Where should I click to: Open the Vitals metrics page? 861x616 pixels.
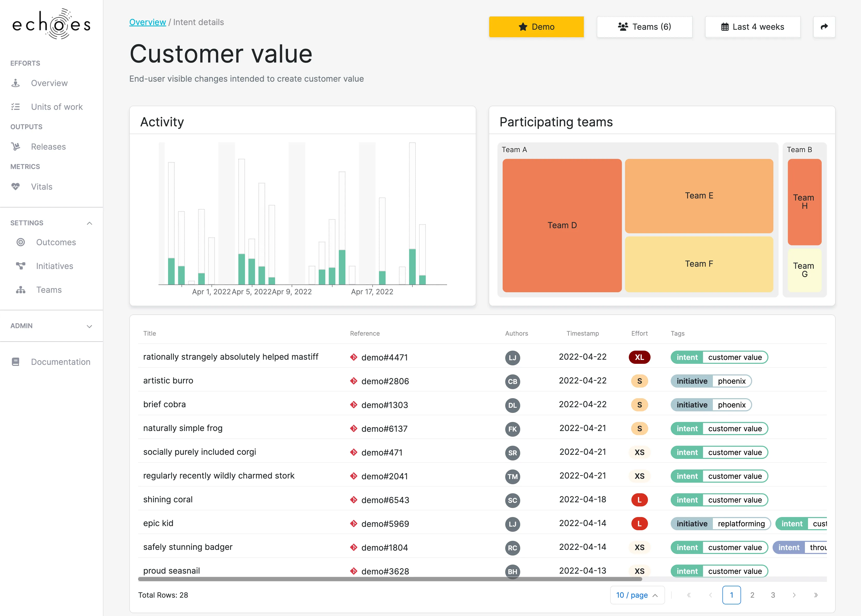point(41,187)
